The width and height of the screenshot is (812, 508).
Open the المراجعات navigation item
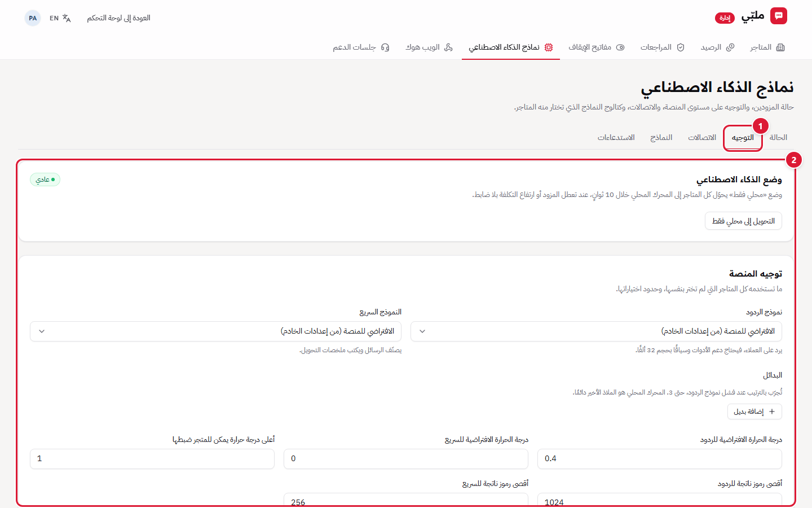(663, 47)
